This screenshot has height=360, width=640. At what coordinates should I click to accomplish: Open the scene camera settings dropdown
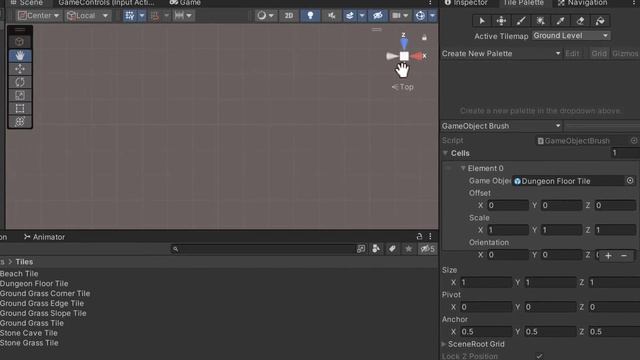(400, 16)
